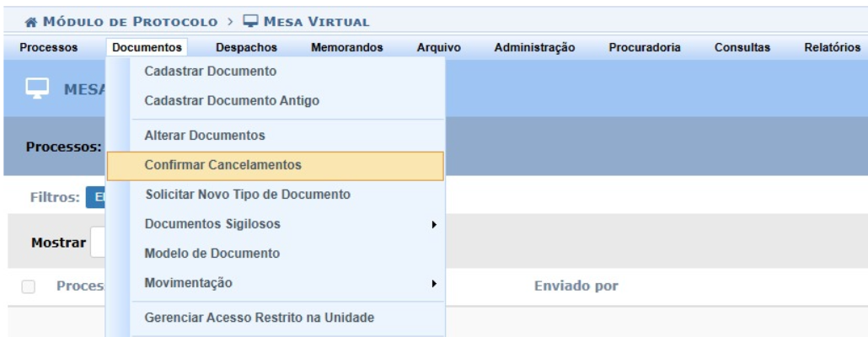Open the Consultas menu

click(742, 48)
